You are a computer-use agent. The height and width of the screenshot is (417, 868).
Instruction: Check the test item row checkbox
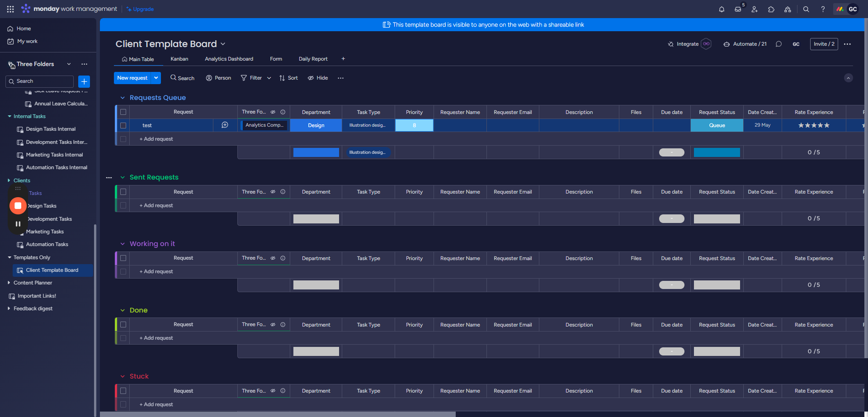(x=123, y=125)
